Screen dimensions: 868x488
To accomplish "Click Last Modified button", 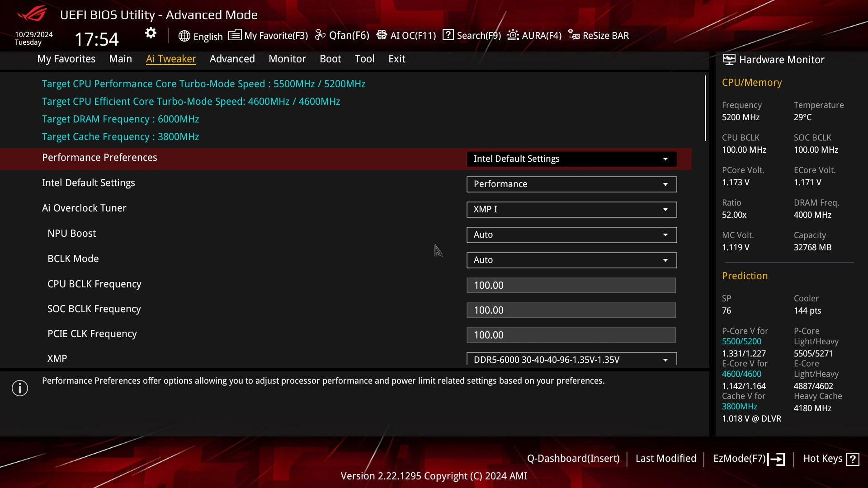I will [x=666, y=458].
